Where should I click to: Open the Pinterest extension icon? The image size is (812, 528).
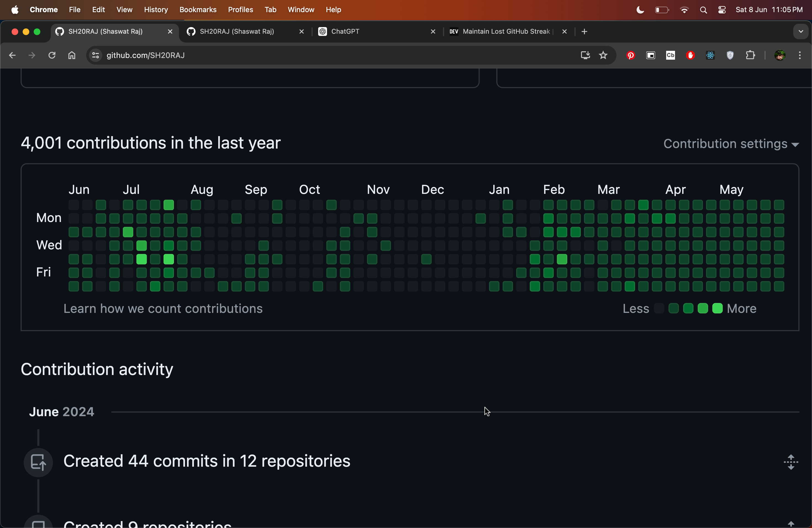point(631,55)
